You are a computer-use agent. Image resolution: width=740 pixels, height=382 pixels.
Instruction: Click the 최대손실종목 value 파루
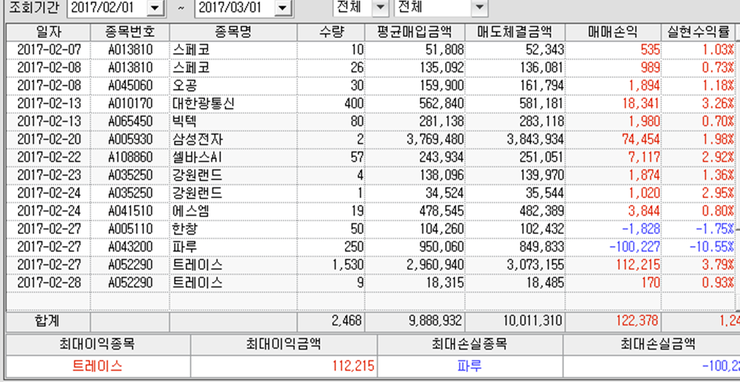470,365
